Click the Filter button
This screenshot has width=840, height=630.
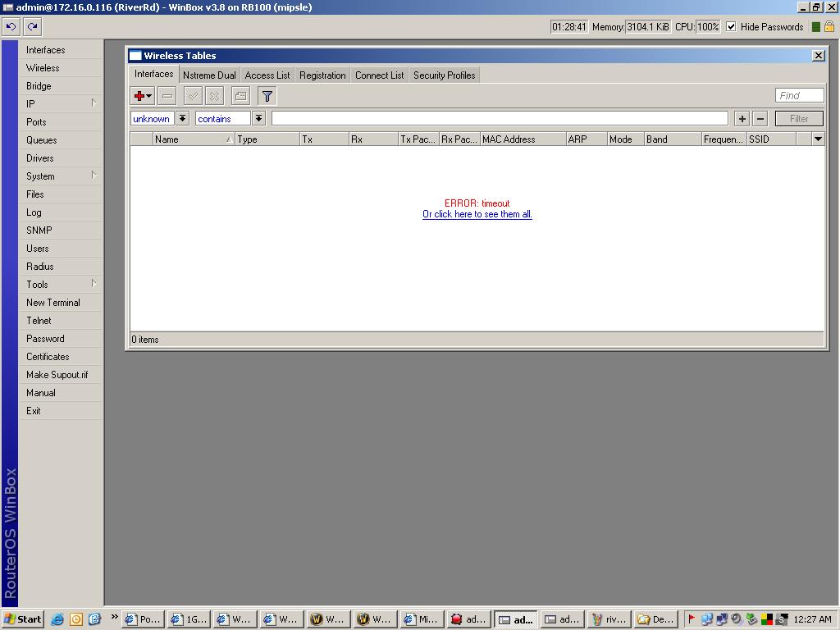click(799, 118)
